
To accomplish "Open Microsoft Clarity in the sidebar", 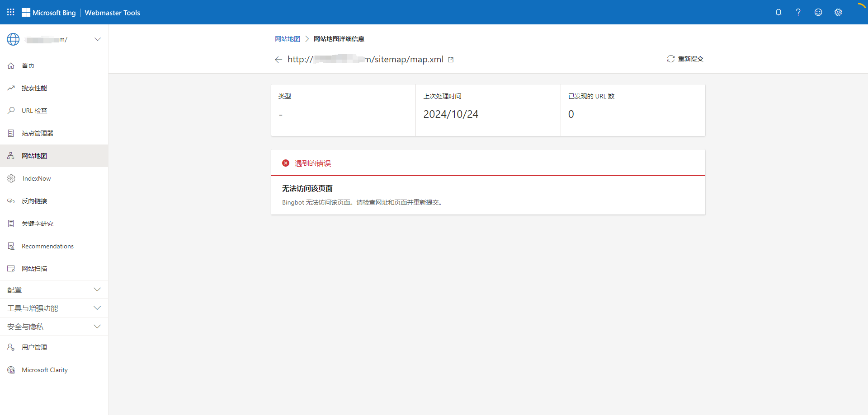I will 54,370.
